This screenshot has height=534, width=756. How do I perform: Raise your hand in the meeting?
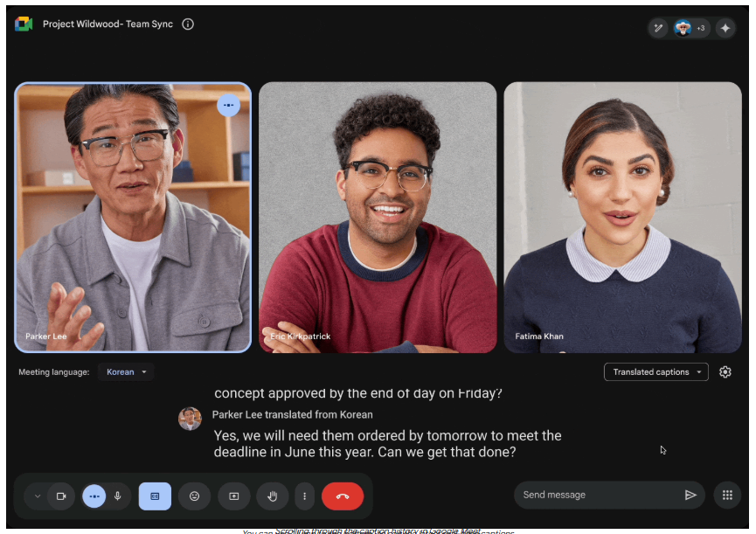pyautogui.click(x=272, y=496)
